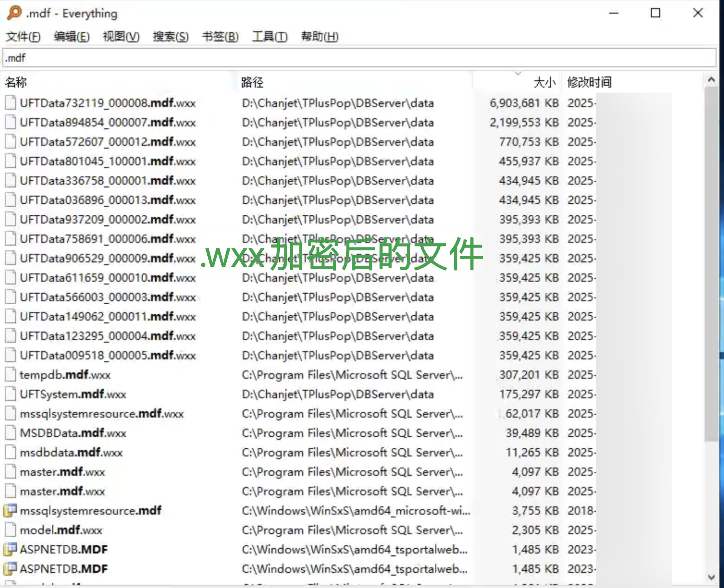
Task: Click file icon of UFTData572607_000012.mdf.wxx
Action: (11, 142)
